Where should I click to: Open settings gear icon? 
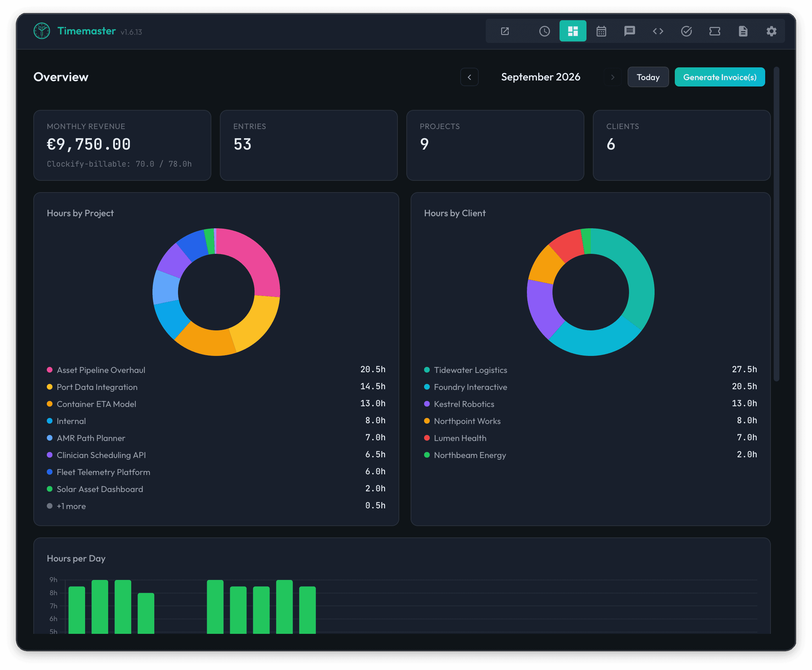(x=772, y=31)
